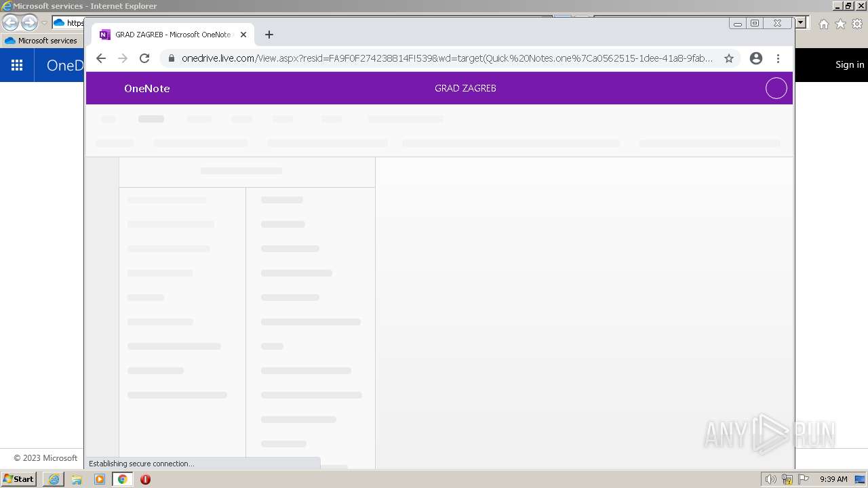Image resolution: width=868 pixels, height=488 pixels.
Task: Select the Microsoft services tab in Internet Explorer
Action: pyautogui.click(x=42, y=41)
